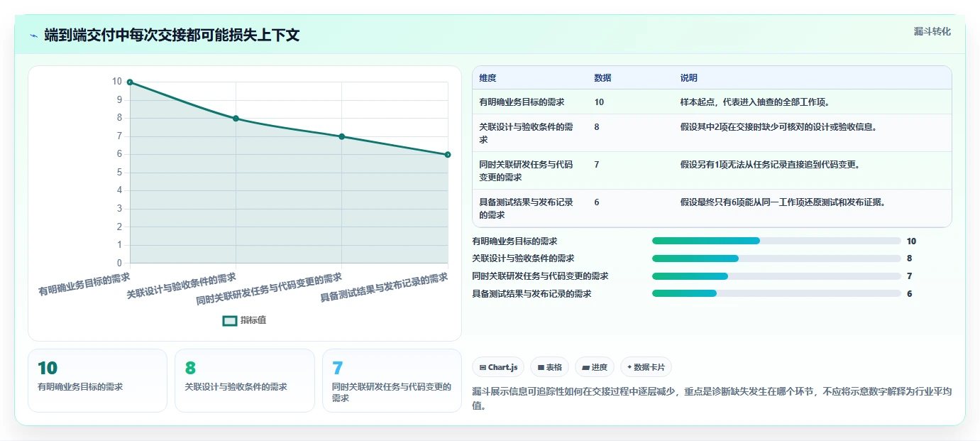Click progress label 具备测试结果与发布记录的需求

point(532,293)
